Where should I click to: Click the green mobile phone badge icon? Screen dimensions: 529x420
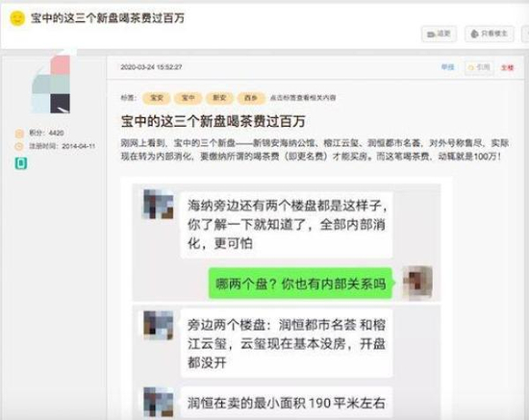point(21,163)
